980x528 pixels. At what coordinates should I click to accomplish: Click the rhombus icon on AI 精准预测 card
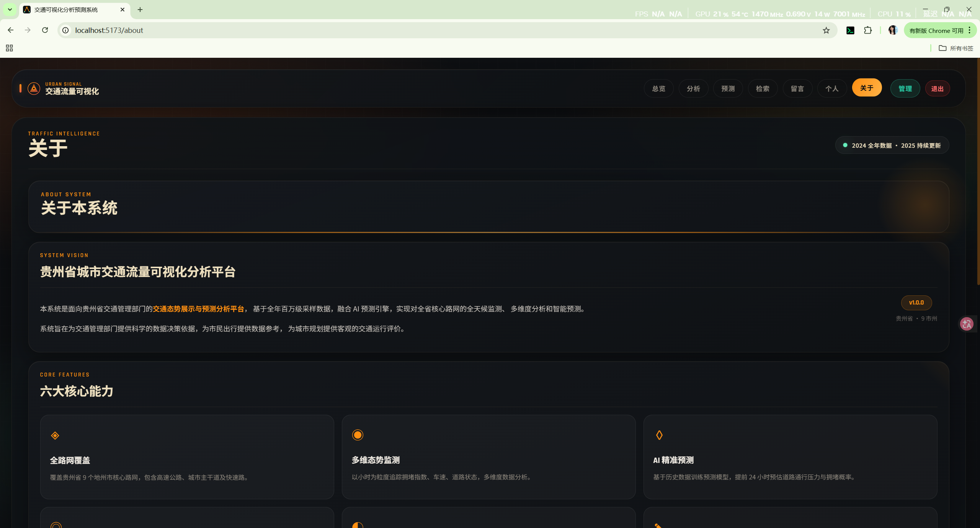point(659,435)
